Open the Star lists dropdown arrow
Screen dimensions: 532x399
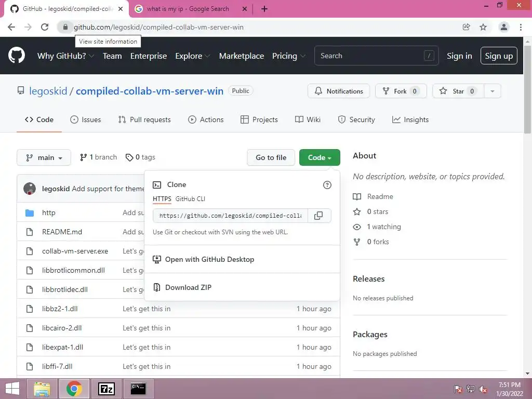[x=493, y=91]
